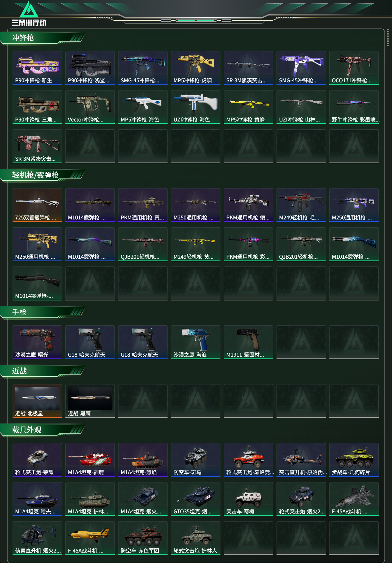Click the yellow F-45A战斗机 skin tile
The height and width of the screenshot is (563, 392).
pos(90,538)
